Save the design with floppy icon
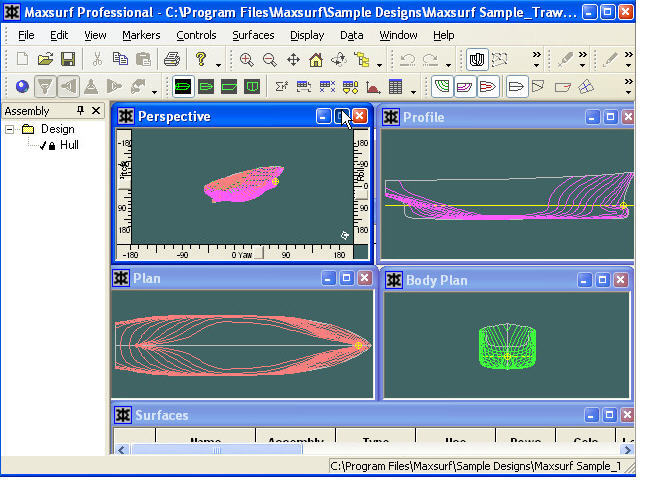Image resolution: width=659 pixels, height=504 pixels. (x=68, y=60)
